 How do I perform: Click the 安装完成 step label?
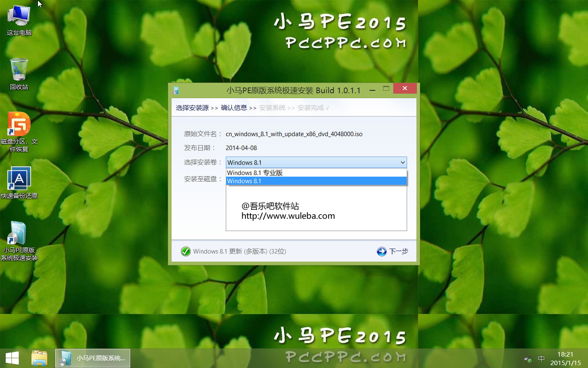[x=311, y=108]
